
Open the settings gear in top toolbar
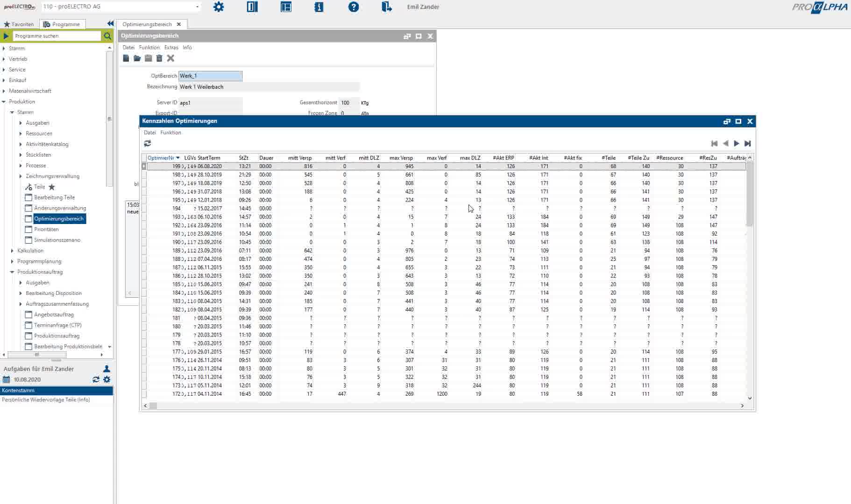(219, 7)
